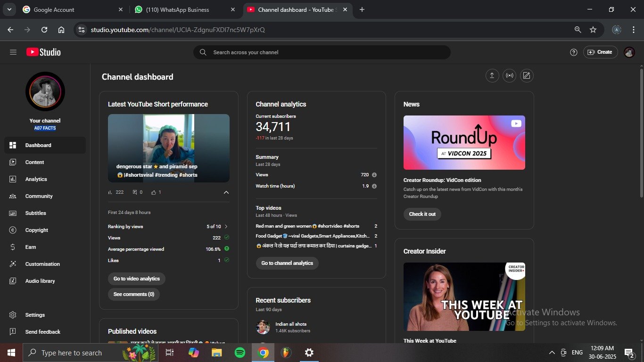The width and height of the screenshot is (644, 362).
Task: Click Check it out button
Action: [x=422, y=214]
